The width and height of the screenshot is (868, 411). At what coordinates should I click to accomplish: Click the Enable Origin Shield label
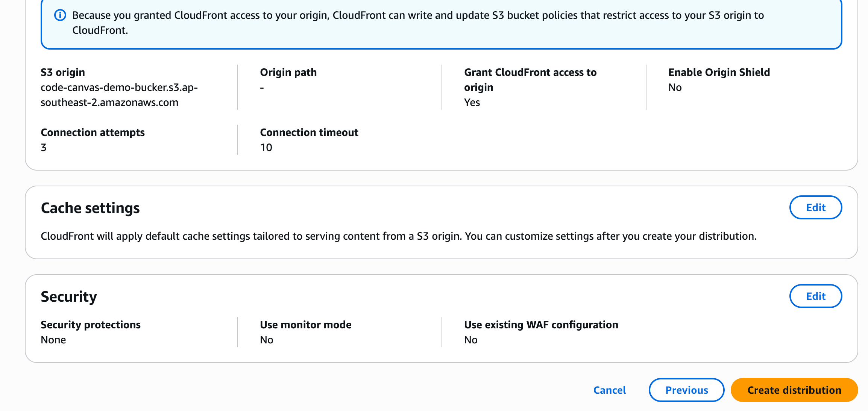point(719,72)
